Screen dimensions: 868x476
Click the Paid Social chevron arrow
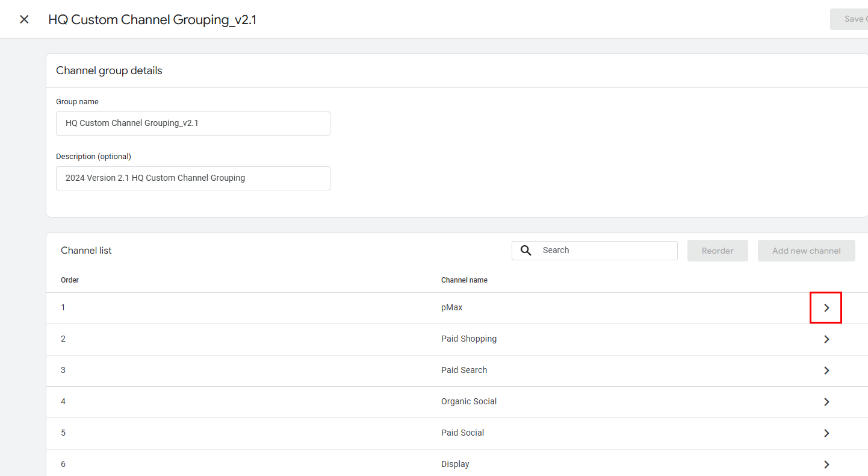[826, 433]
